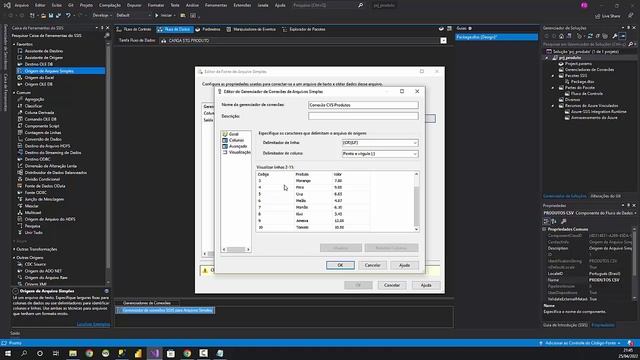Open Windows Start menu
This screenshot has width=640, height=360.
click(x=8, y=353)
